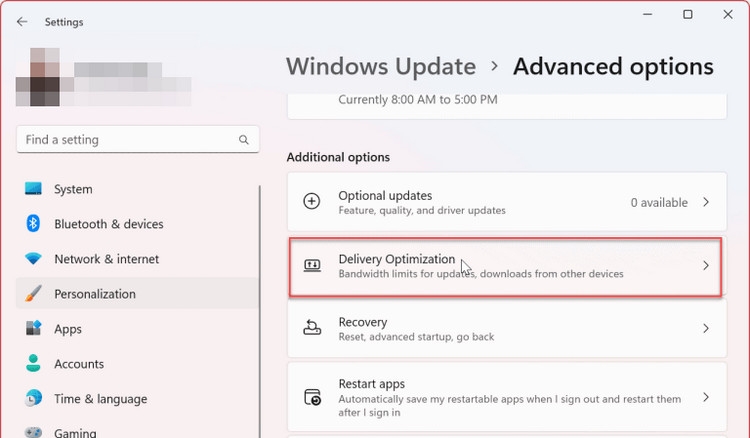Click 'Reset, advanced startup, go back' text

[416, 337]
